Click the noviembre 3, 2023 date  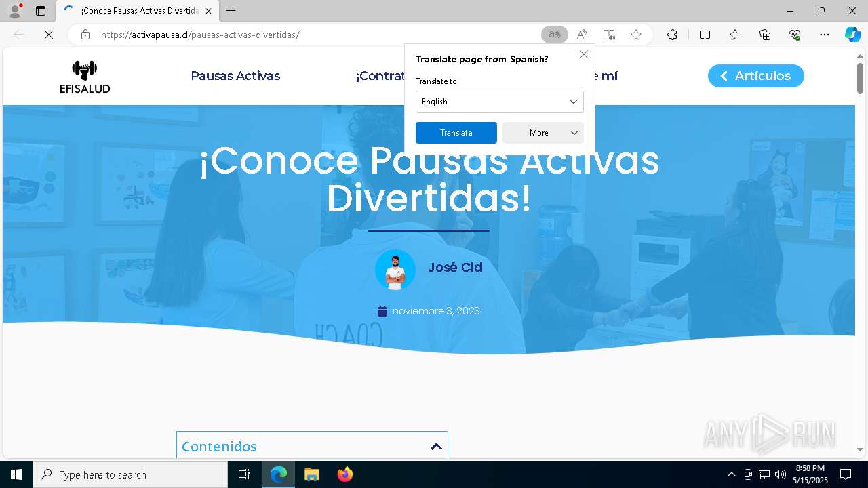pos(436,311)
